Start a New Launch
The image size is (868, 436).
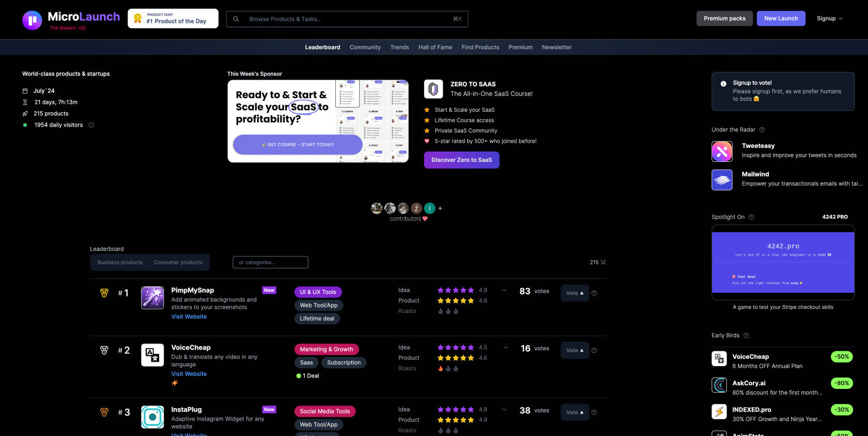781,18
